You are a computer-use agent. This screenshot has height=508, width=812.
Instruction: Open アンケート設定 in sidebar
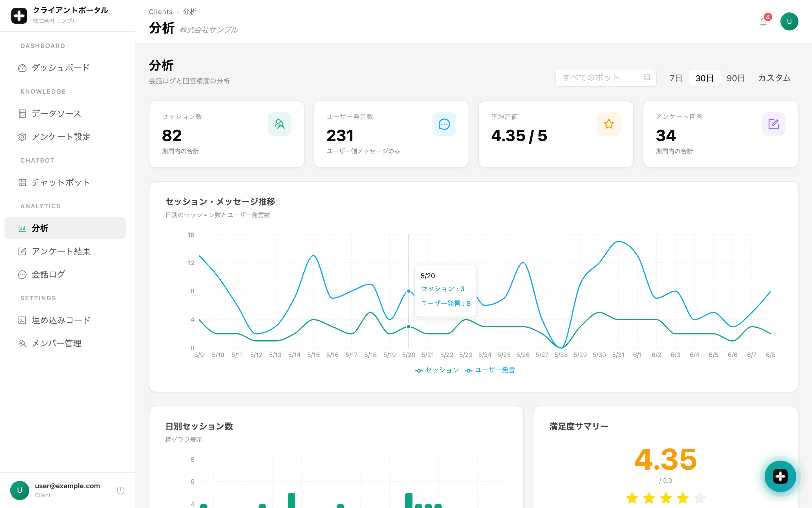(65, 137)
